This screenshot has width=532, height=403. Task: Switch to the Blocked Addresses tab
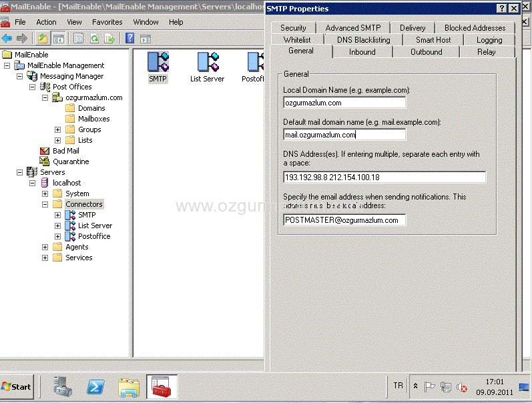(475, 28)
